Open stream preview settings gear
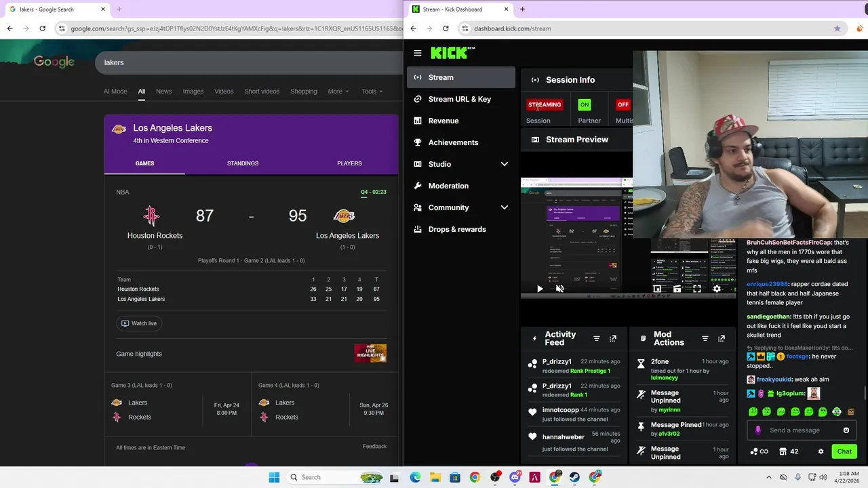Screen dimensions: 868x488 click(717, 289)
